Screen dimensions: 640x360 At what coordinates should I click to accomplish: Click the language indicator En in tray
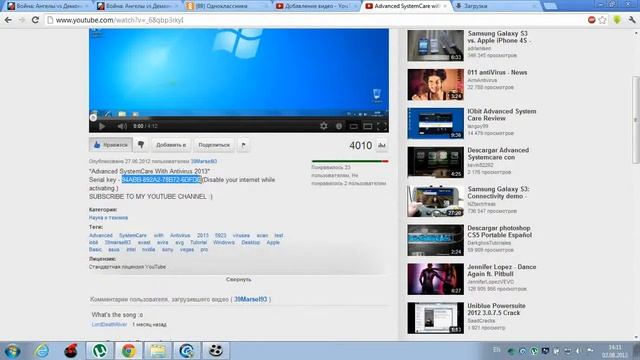pyautogui.click(x=496, y=350)
